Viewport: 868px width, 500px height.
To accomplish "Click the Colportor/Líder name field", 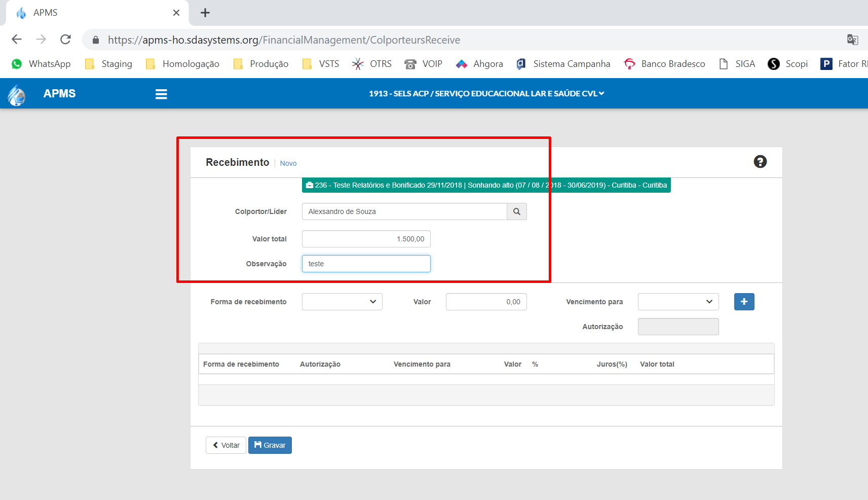I will pos(404,211).
